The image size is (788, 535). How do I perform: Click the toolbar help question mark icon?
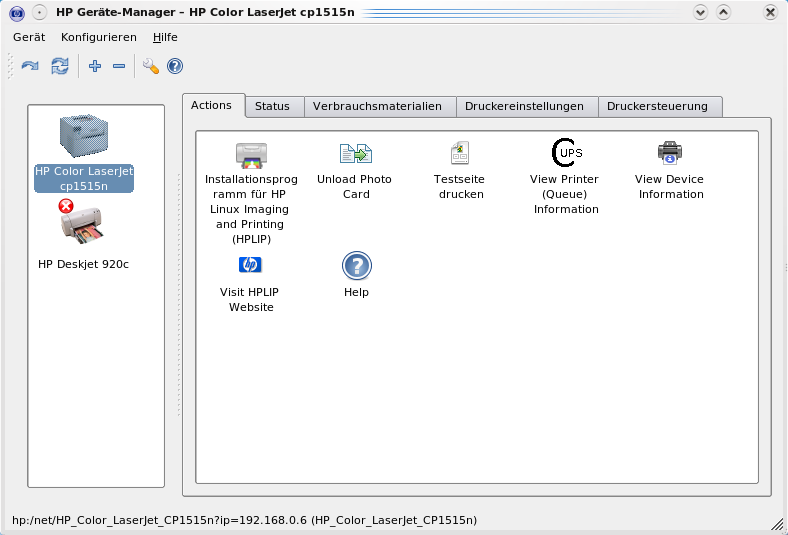tap(175, 66)
